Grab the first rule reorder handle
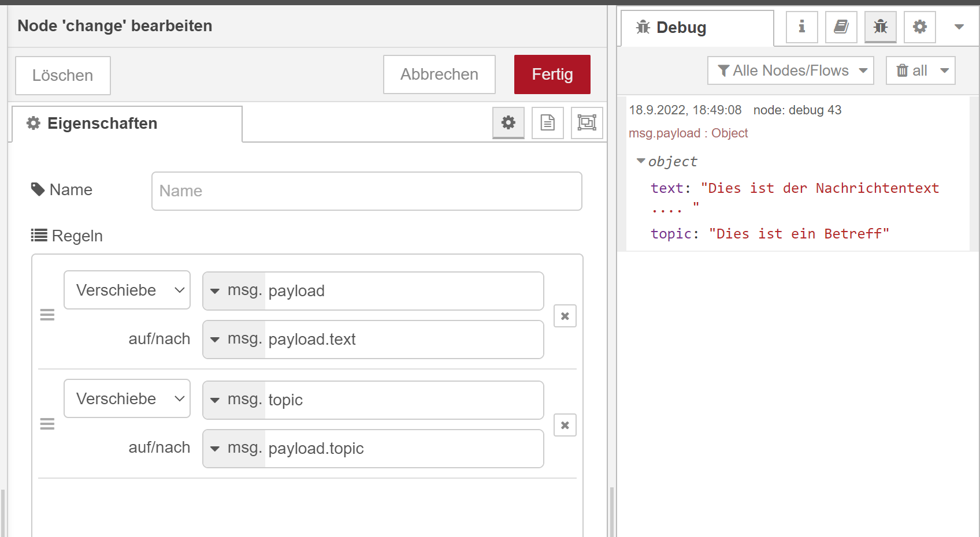 47,315
